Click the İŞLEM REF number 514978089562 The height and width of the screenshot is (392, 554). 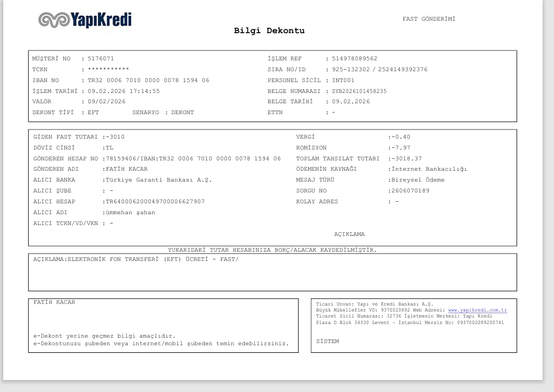[x=354, y=59]
